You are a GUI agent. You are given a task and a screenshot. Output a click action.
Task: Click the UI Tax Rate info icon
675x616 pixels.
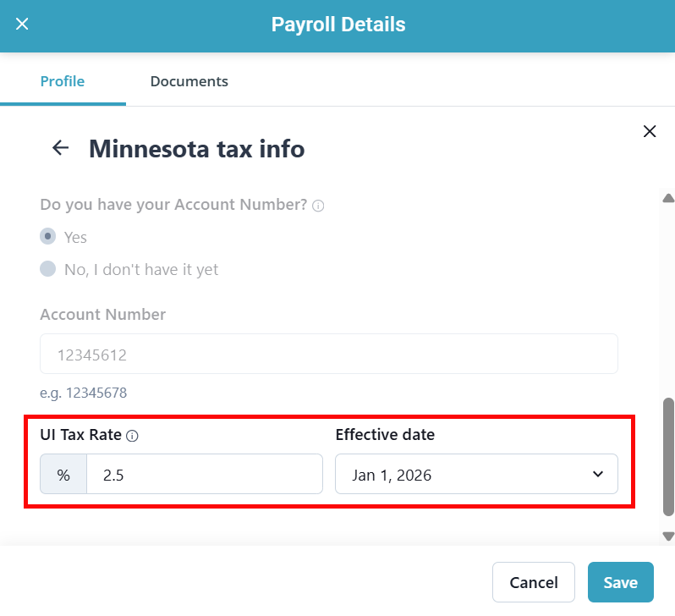pyautogui.click(x=132, y=436)
